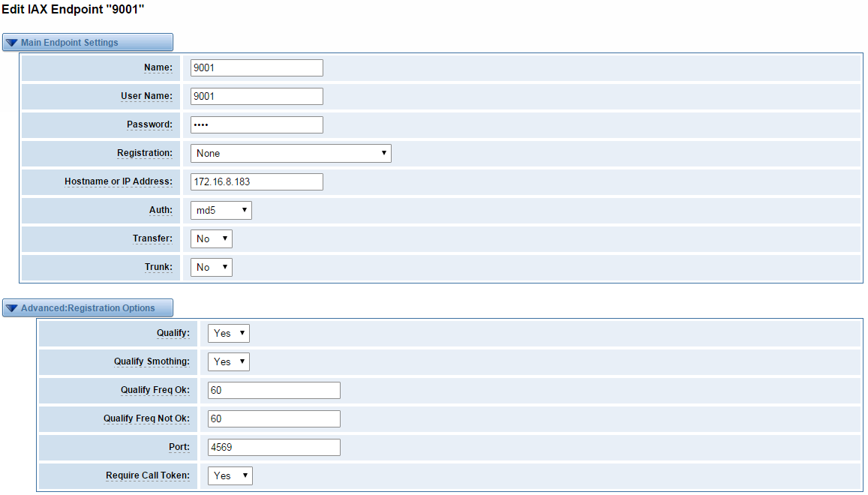Click the "Hostname or IP Address:" label
This screenshot has height=495, width=868.
119,181
